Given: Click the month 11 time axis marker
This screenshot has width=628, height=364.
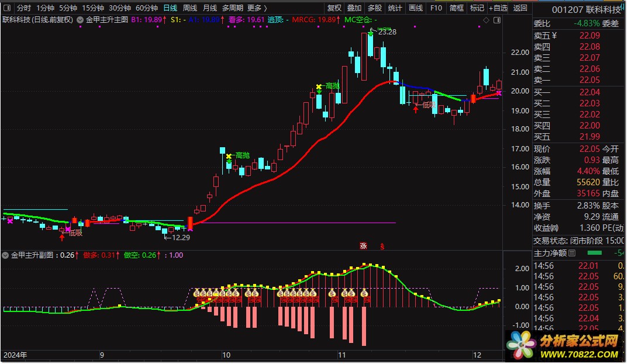Looking at the screenshot, I should pyautogui.click(x=341, y=355).
